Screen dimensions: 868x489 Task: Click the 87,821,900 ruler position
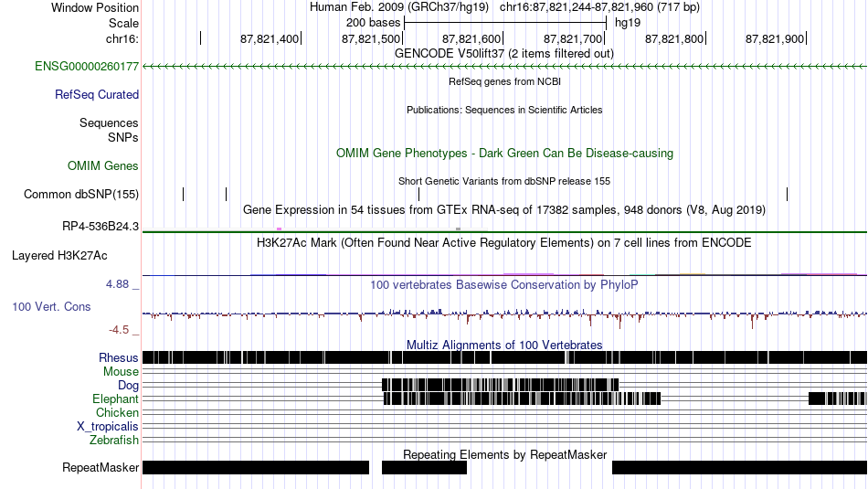(x=776, y=38)
